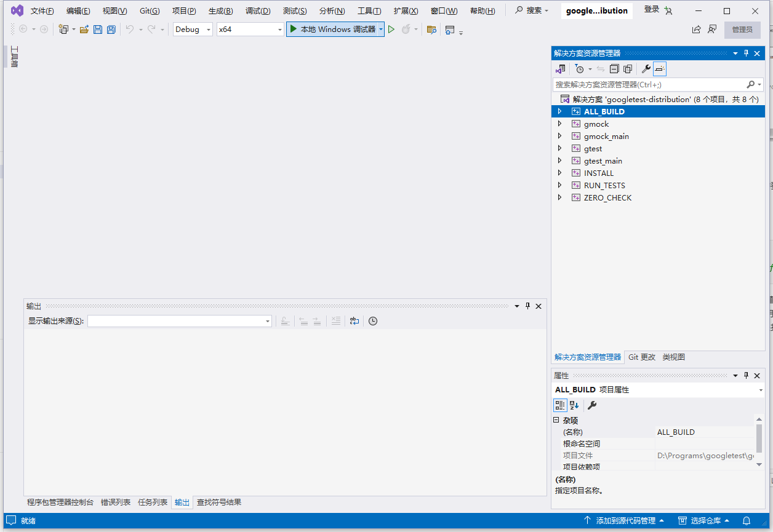Start the Local Windows Debugger
The width and height of the screenshot is (773, 532).
[332, 30]
